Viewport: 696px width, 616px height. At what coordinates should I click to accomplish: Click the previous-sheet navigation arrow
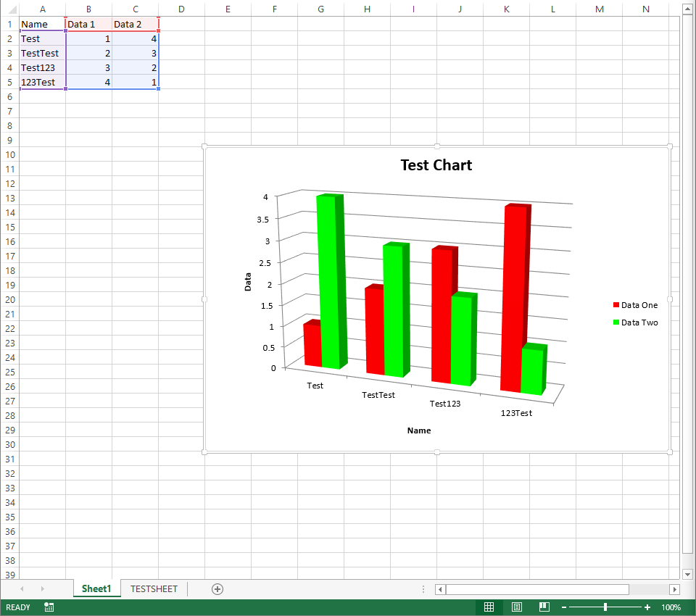(x=21, y=589)
